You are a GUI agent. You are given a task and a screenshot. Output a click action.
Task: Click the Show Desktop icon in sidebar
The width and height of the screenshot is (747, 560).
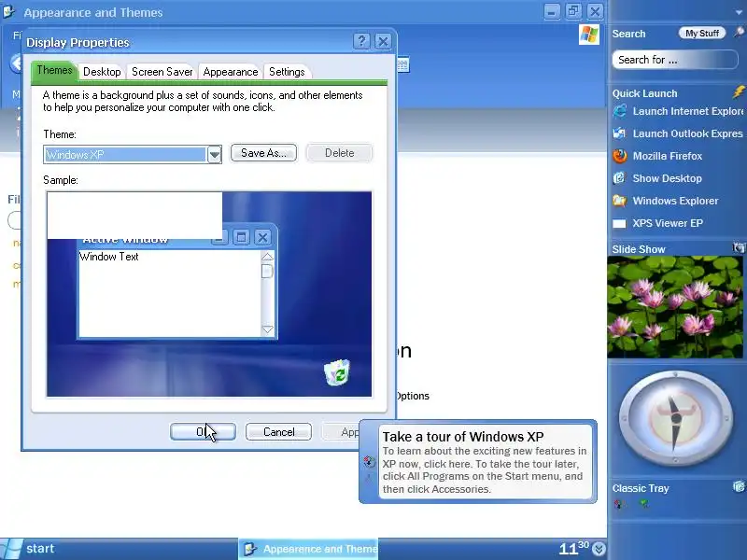click(620, 178)
